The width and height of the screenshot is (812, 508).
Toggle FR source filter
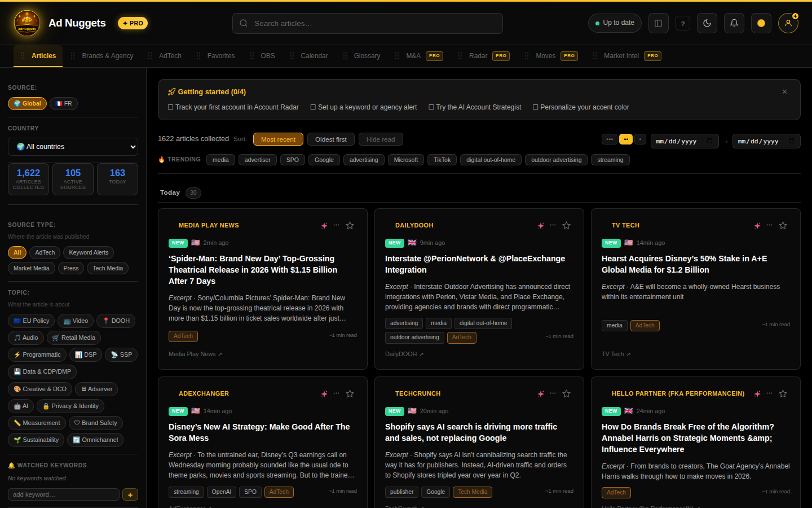[64, 103]
